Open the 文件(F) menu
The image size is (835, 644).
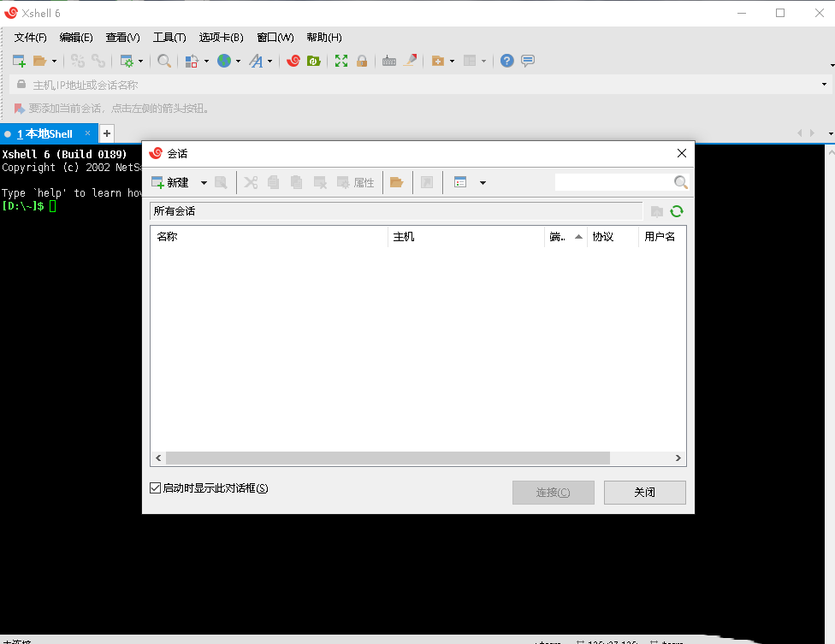(30, 38)
